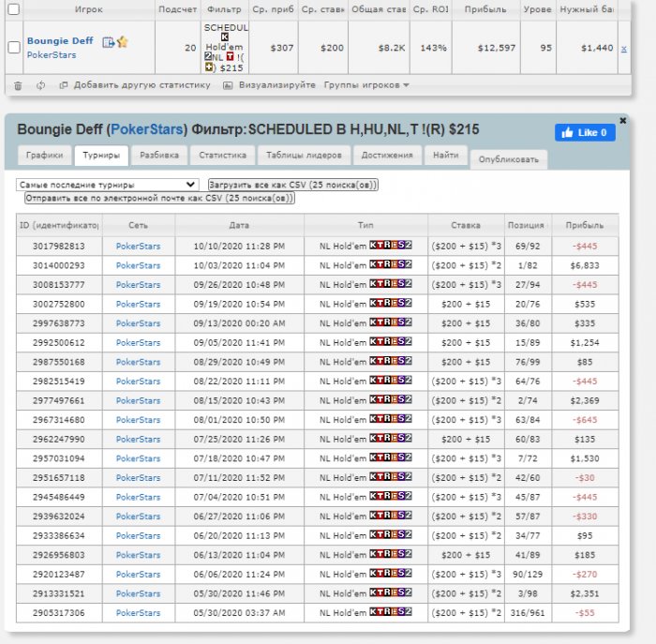This screenshot has width=656, height=644.
Task: Click game icons for tournament 2905317306
Action: [391, 611]
